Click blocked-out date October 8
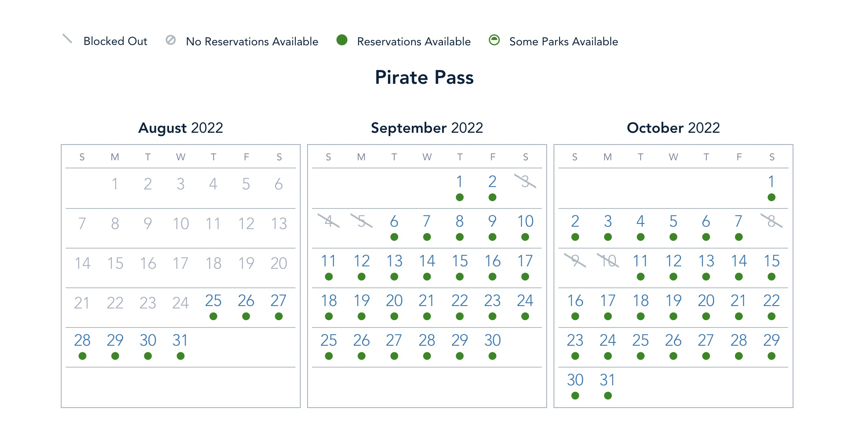Screen dimensions: 868x438 [x=771, y=221]
